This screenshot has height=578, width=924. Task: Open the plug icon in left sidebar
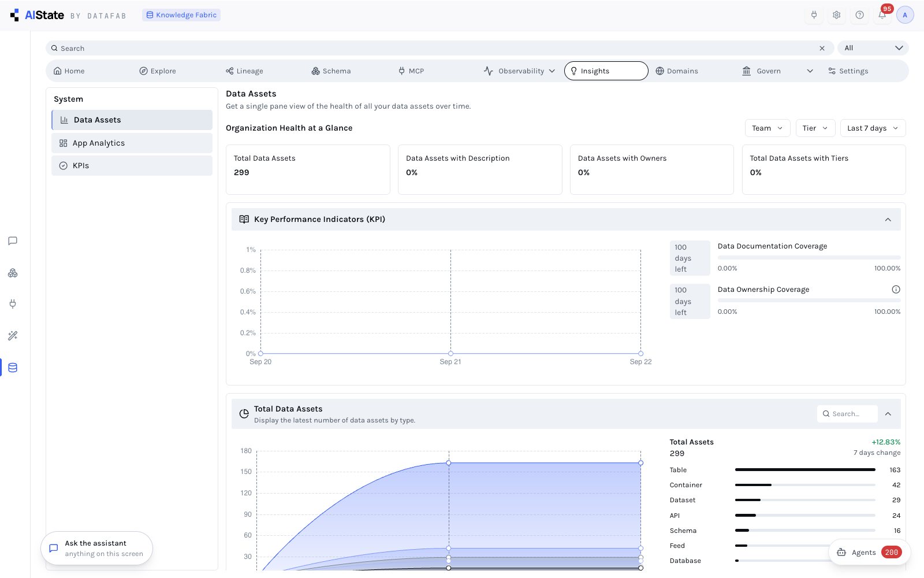(13, 304)
